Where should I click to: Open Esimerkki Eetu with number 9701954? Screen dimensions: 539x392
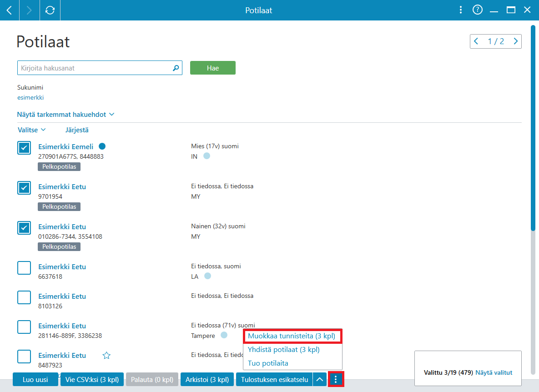click(x=62, y=186)
